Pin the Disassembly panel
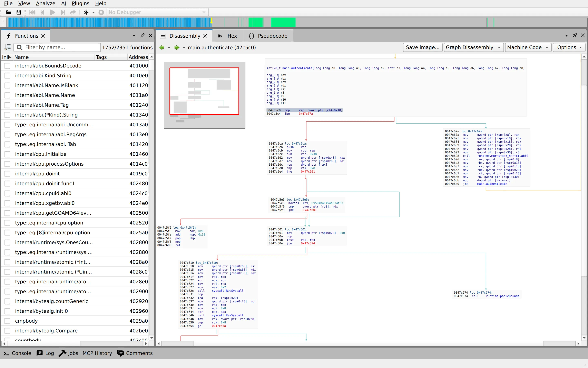This screenshot has height=368, width=588. [575, 36]
